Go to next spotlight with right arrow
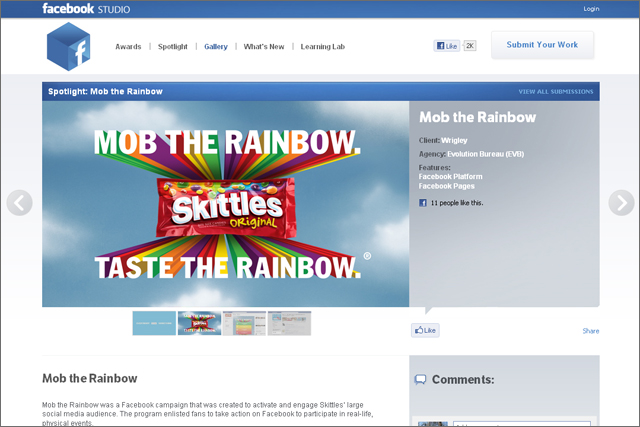Viewport: 640px width, 427px height. (x=621, y=202)
